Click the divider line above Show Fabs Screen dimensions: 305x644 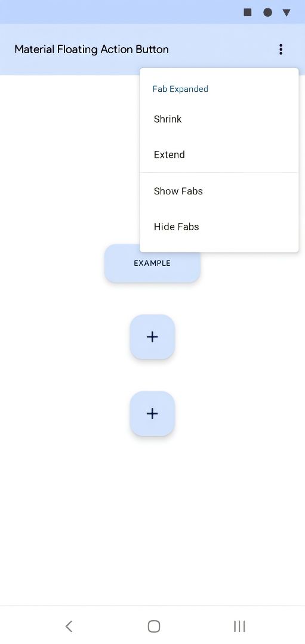click(x=219, y=173)
